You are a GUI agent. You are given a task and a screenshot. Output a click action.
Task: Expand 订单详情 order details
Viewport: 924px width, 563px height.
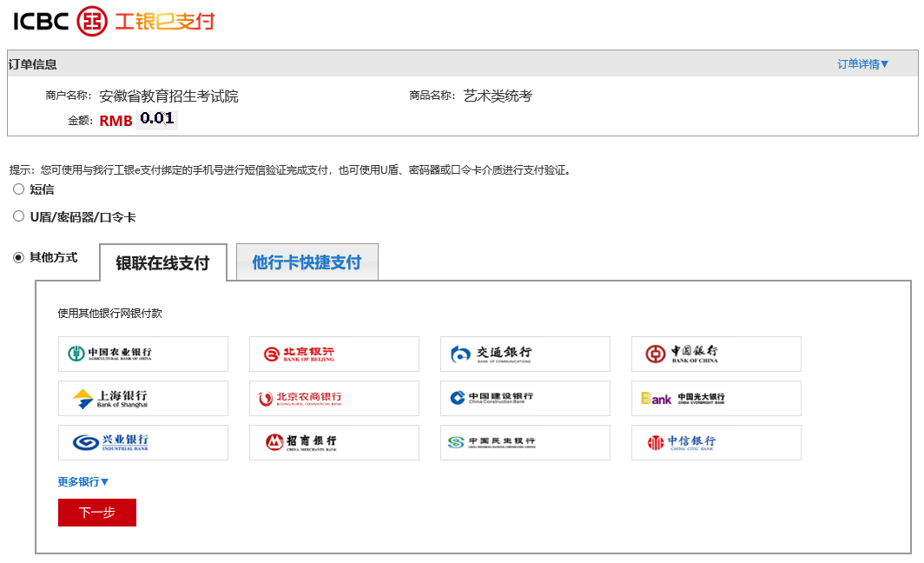pyautogui.click(x=862, y=64)
